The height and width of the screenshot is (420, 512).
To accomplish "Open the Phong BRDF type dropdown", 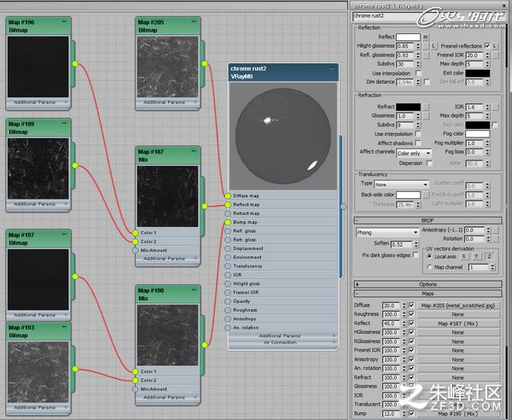I will [387, 232].
